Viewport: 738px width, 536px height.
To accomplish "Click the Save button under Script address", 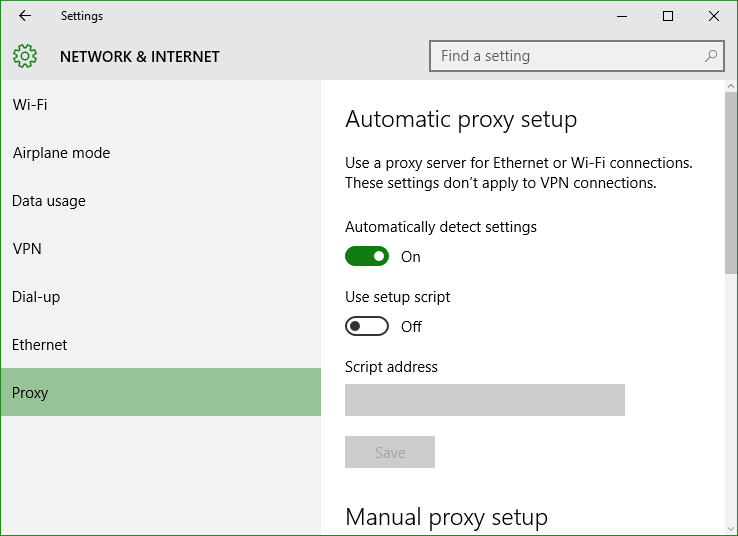I will 390,452.
